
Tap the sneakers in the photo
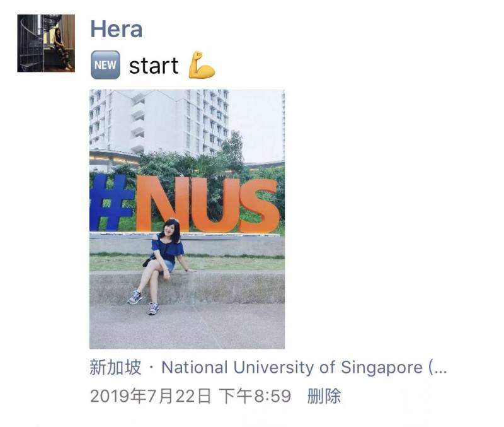[x=144, y=302]
